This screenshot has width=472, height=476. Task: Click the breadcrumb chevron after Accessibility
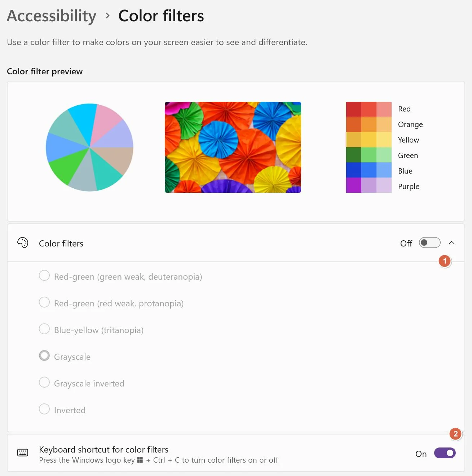pos(107,16)
